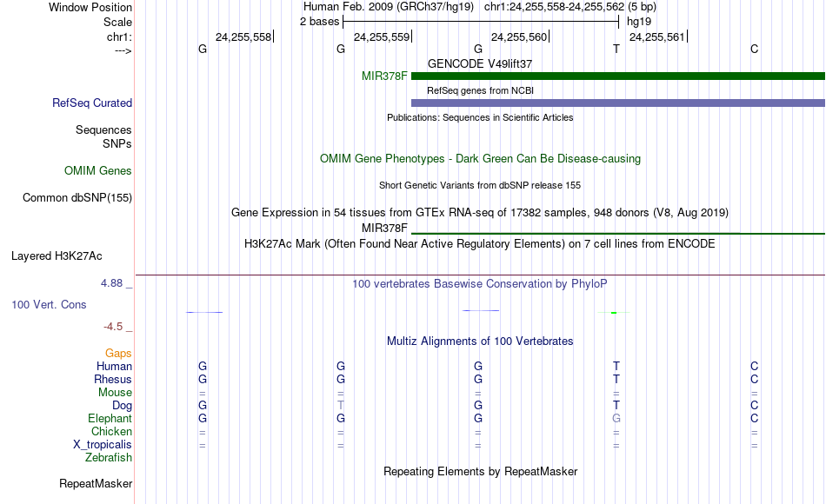The height and width of the screenshot is (504, 826).
Task: Click the MIR378F GTEx expression bar
Action: 618,233
